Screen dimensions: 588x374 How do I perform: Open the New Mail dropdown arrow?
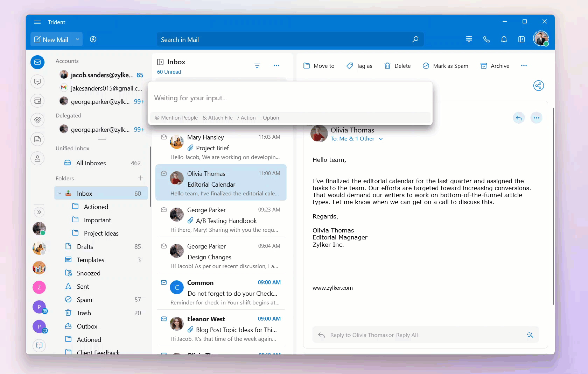click(77, 39)
